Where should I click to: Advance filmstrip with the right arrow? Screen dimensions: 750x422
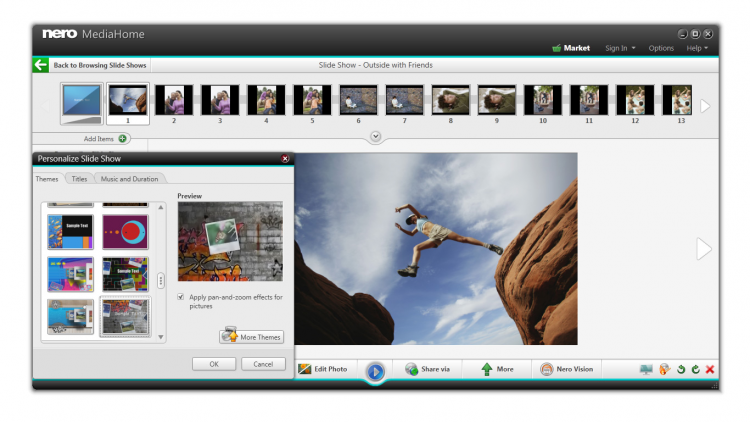705,106
